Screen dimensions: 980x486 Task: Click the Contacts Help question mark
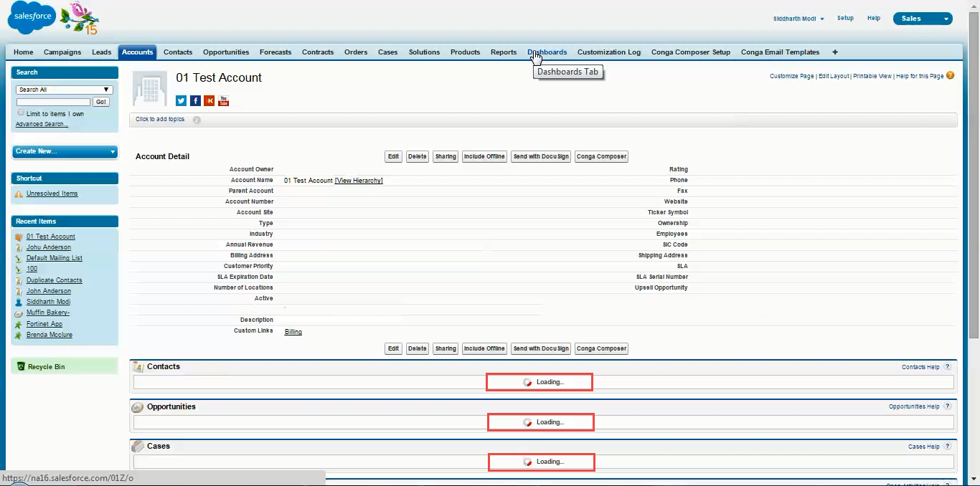946,367
